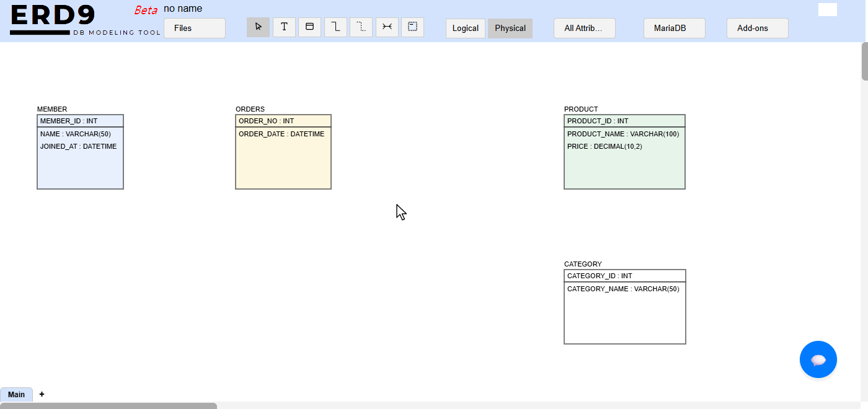Select the many-to-many relationship tool
This screenshot has height=409, width=868.
(387, 27)
